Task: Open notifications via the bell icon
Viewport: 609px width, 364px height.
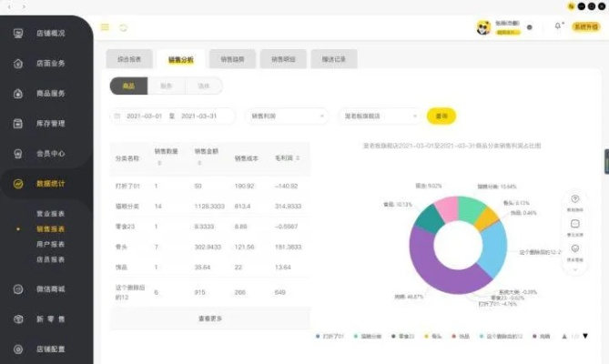Action: pyautogui.click(x=558, y=26)
